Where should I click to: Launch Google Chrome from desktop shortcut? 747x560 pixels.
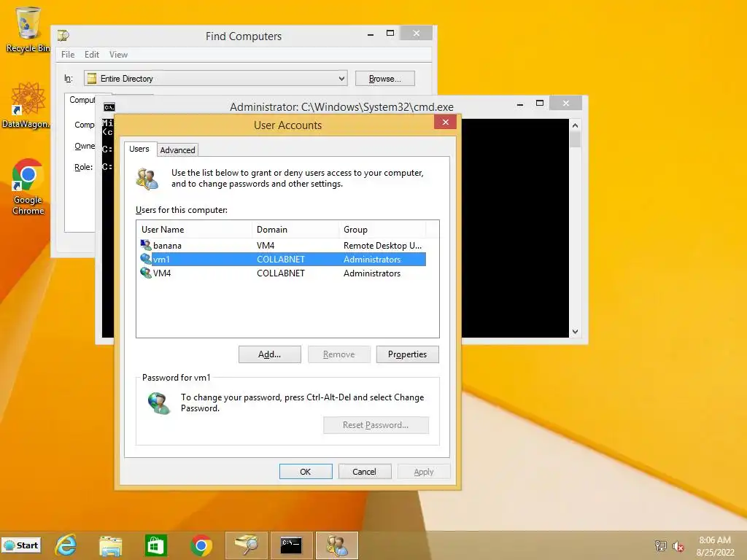(x=28, y=187)
